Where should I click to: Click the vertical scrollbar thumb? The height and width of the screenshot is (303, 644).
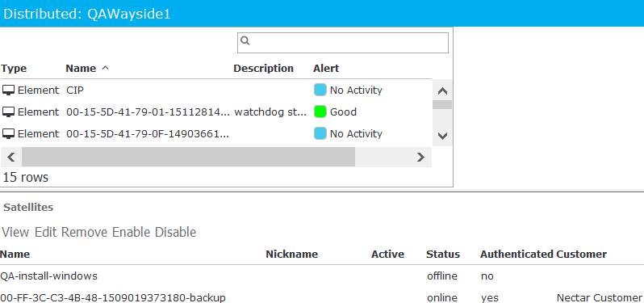point(442,105)
